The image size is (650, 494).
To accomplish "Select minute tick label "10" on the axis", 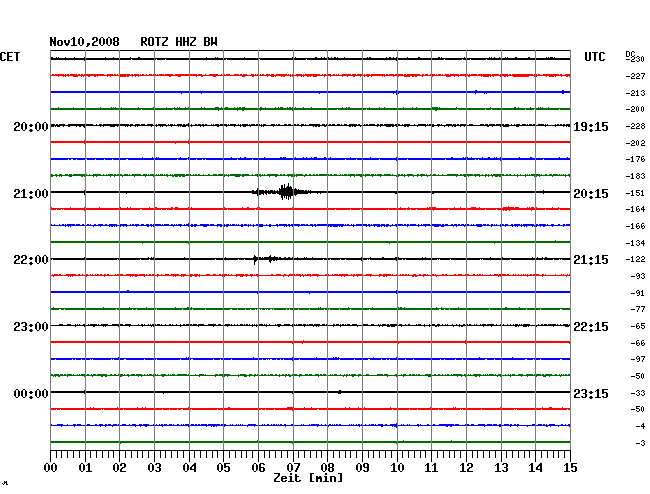I will (397, 468).
